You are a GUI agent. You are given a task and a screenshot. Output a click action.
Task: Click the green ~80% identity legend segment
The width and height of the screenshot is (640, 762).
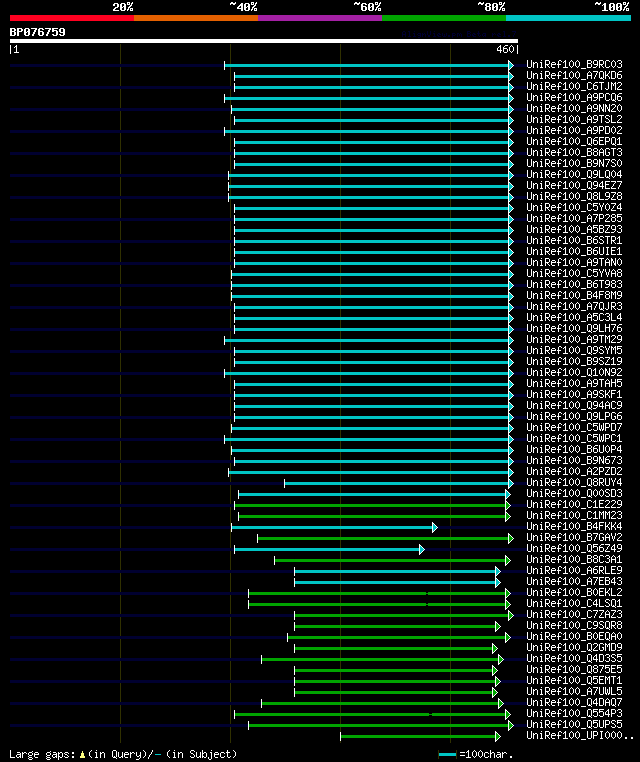click(444, 18)
